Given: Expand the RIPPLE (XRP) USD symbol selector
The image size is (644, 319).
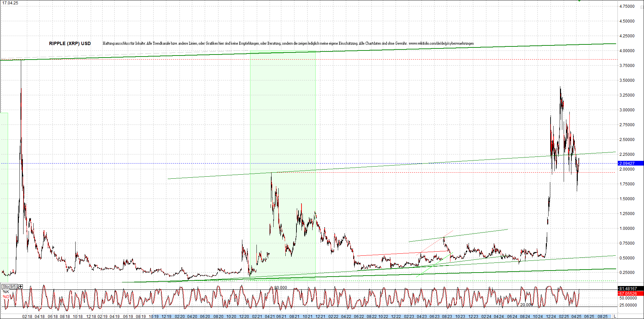Looking at the screenshot, I should [x=69, y=43].
